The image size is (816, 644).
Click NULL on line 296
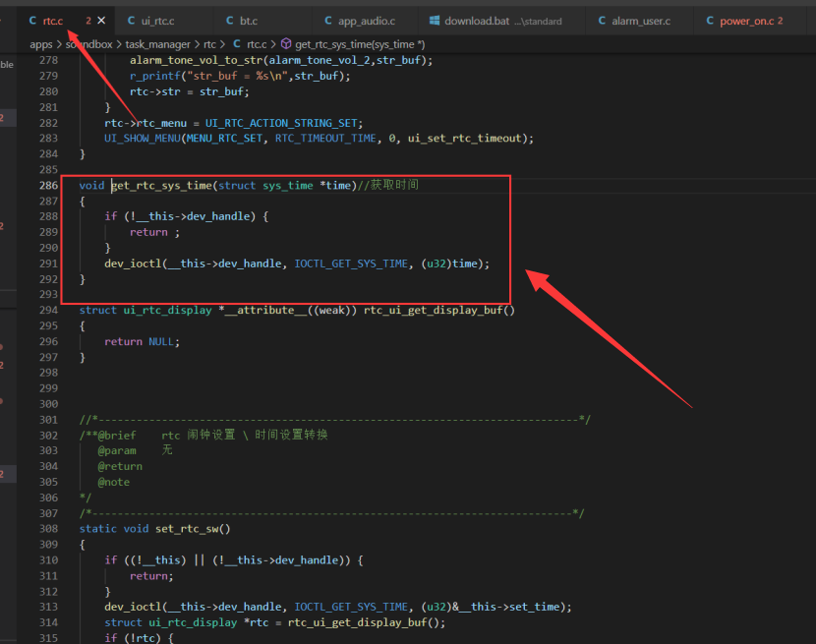tap(161, 342)
